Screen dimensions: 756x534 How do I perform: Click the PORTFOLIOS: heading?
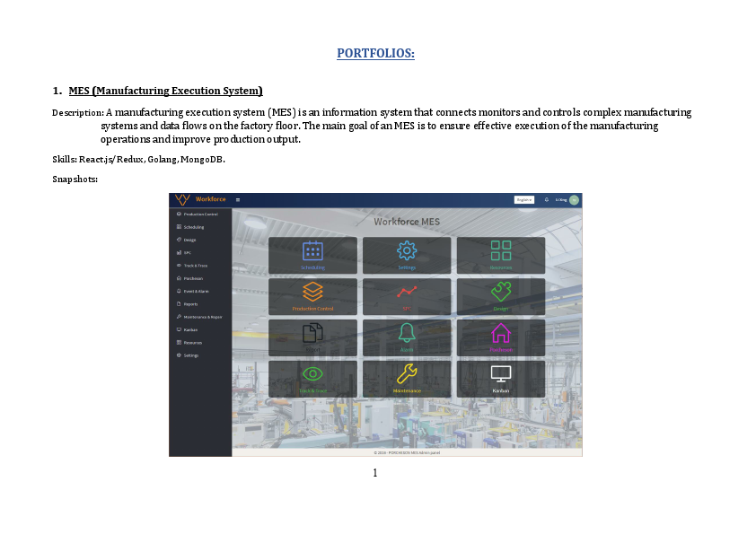point(375,53)
